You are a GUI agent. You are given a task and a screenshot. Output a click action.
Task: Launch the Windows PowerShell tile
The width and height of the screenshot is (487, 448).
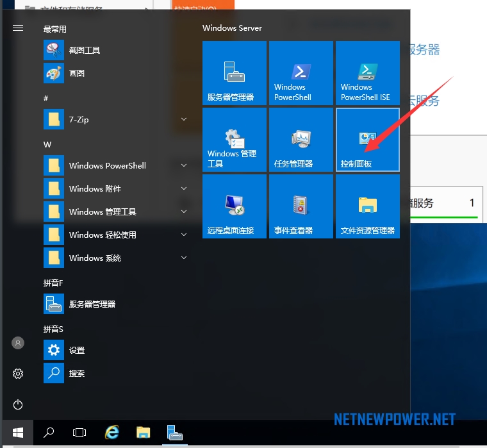(x=301, y=73)
